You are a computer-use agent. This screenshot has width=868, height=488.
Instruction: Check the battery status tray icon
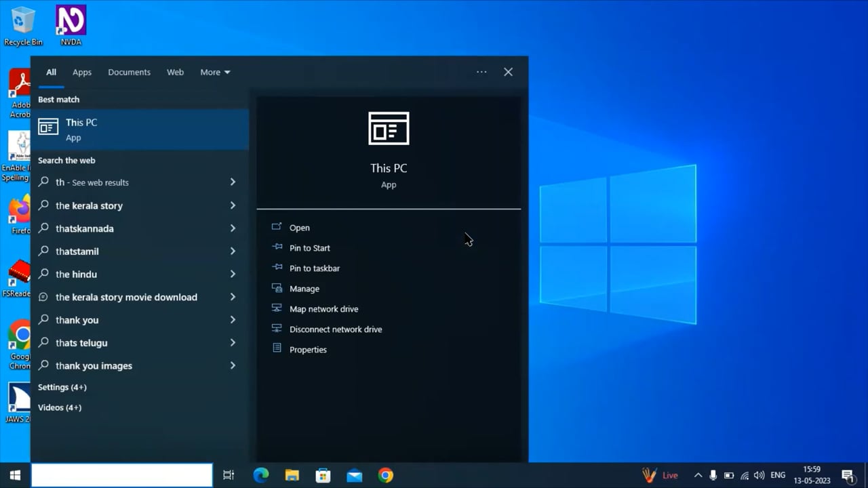[729, 475]
